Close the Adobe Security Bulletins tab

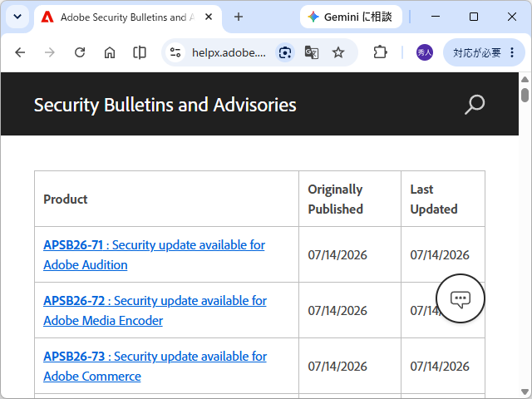pos(209,17)
